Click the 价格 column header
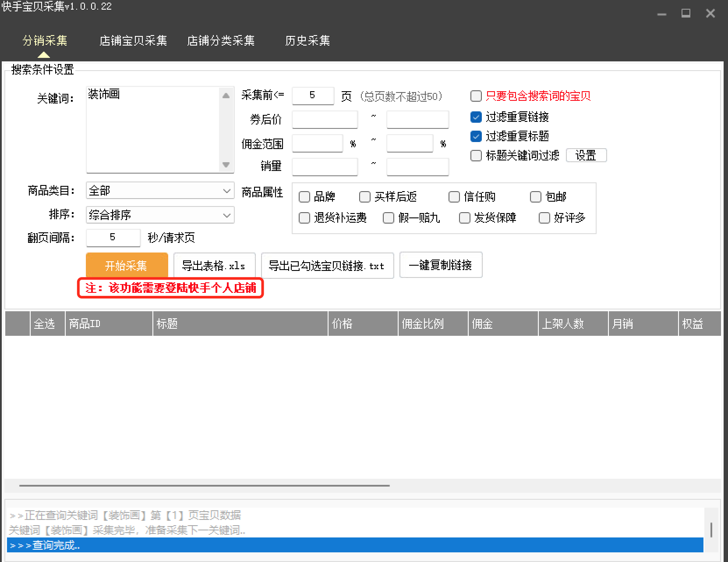 coord(363,324)
